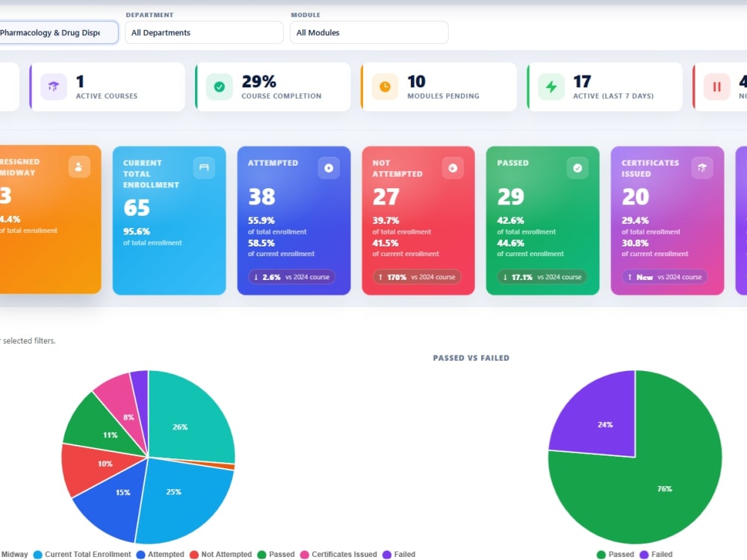This screenshot has height=560, width=747.
Task: Toggle Current Total Enrollment legend item
Action: pos(82,554)
